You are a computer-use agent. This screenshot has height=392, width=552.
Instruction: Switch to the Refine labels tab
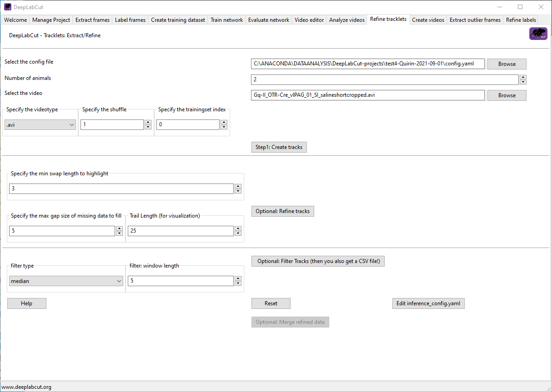pos(520,20)
